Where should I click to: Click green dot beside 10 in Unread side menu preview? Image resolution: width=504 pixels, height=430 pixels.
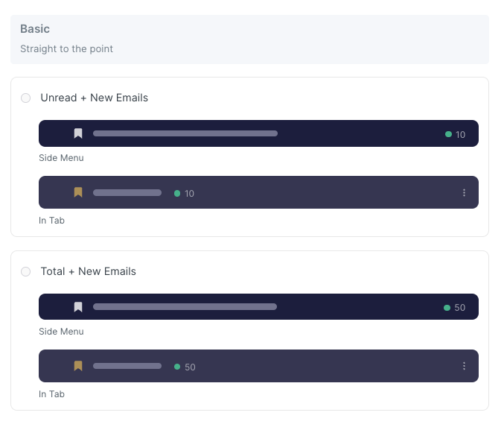pos(448,134)
